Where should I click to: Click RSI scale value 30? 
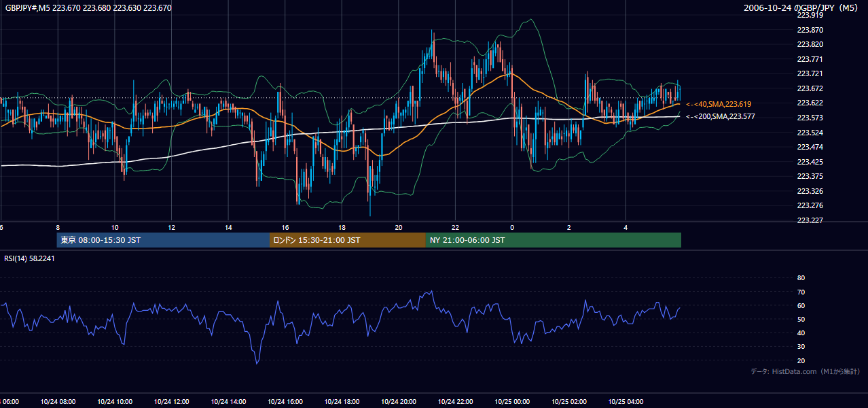coord(801,347)
